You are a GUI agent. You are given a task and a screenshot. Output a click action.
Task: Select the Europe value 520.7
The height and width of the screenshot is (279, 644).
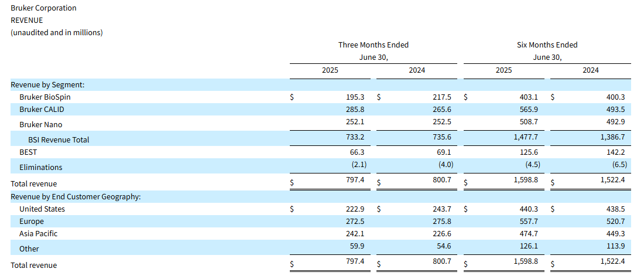tap(616, 222)
